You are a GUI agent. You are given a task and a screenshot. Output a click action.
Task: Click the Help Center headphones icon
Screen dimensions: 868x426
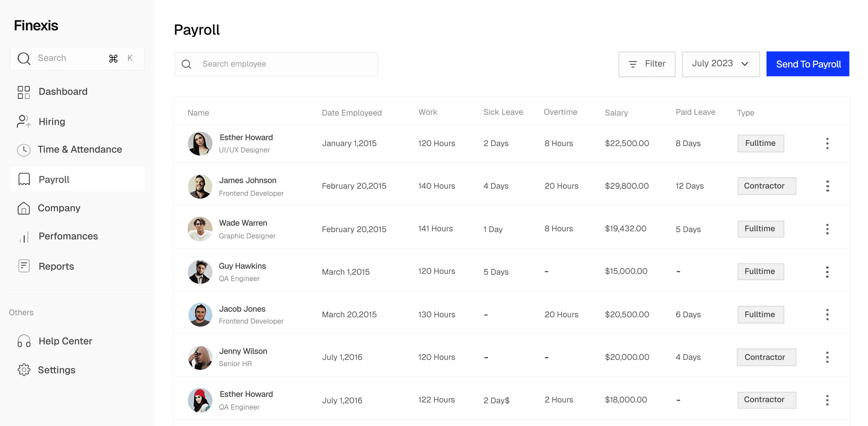click(24, 341)
